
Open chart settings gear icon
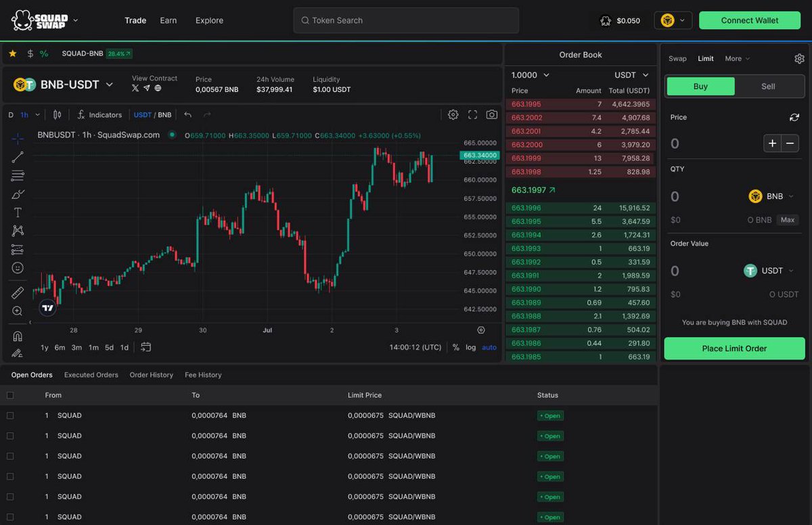(x=453, y=115)
